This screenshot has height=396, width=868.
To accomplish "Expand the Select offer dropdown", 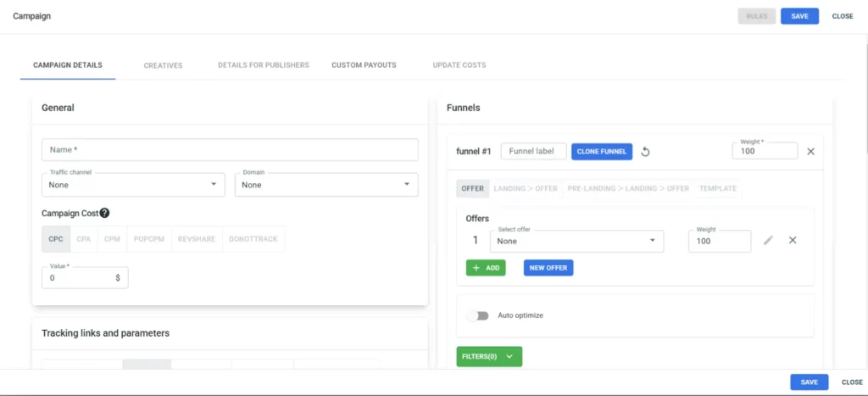I will pyautogui.click(x=576, y=241).
